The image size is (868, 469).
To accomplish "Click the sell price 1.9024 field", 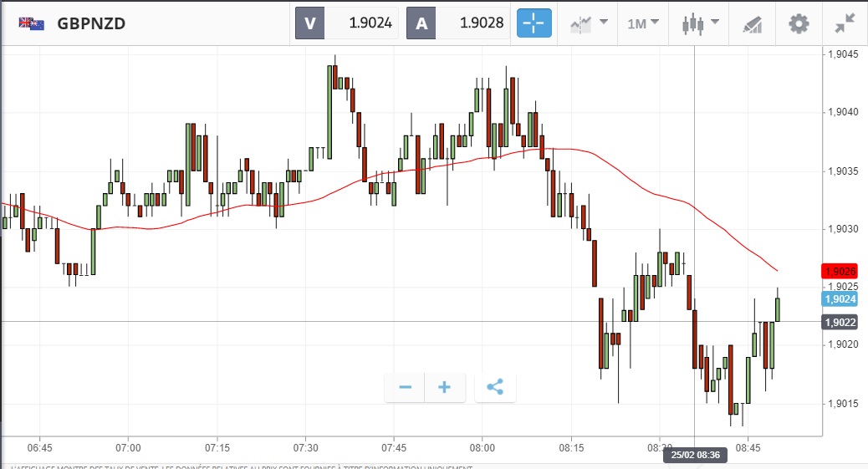I will pos(360,23).
